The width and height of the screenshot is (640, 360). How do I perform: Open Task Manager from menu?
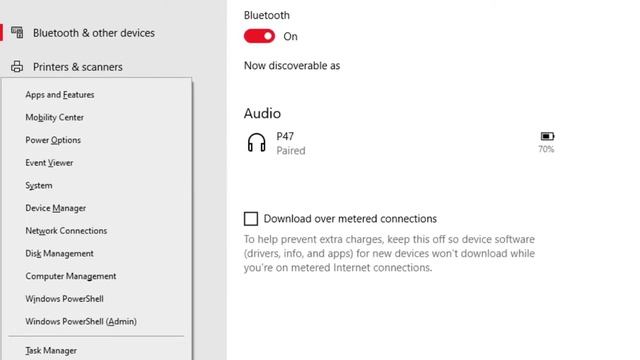pyautogui.click(x=51, y=351)
